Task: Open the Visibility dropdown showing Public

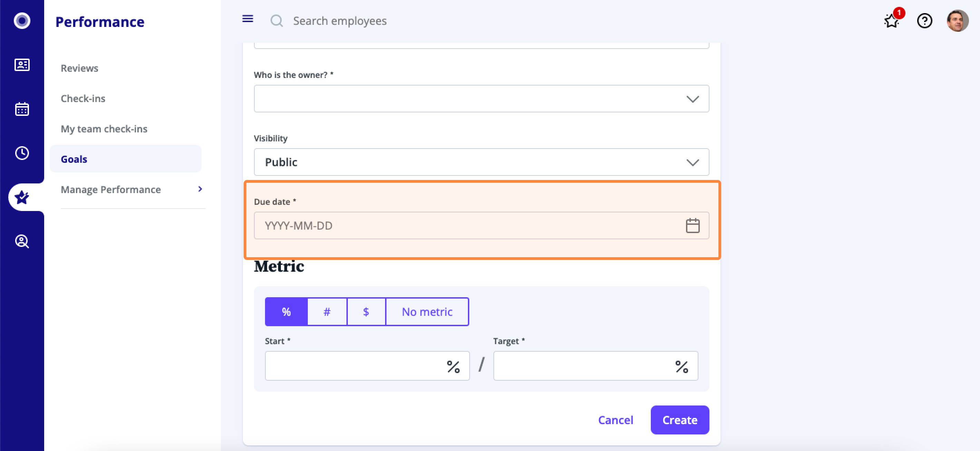Action: [481, 162]
